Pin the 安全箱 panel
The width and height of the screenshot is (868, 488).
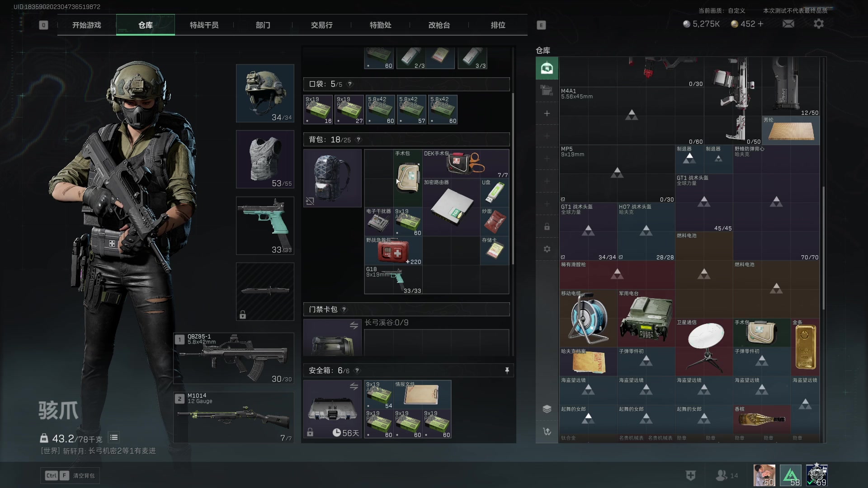[507, 371]
